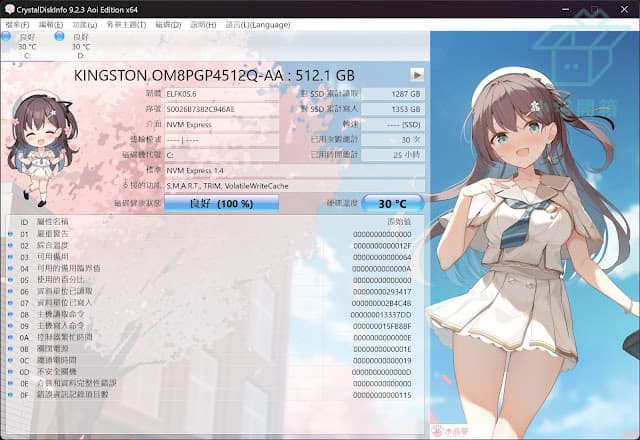This screenshot has height=440, width=640.
Task: Click rotation rate value ---- (SSD)
Action: 393,124
